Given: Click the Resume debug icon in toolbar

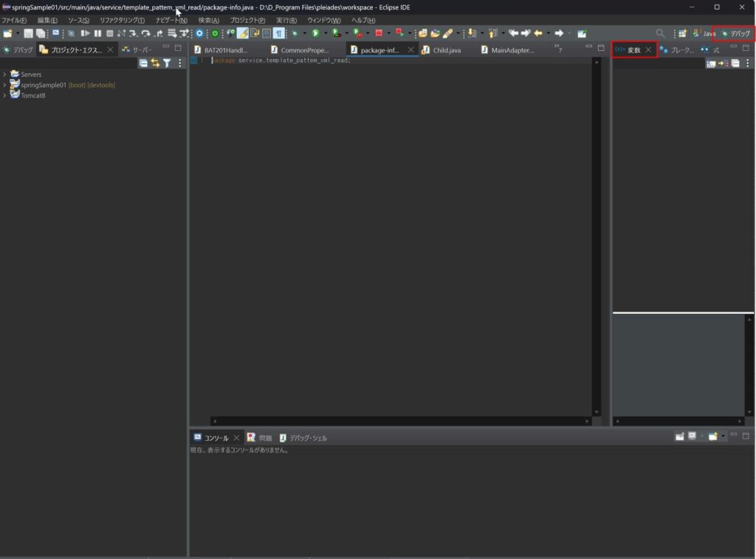Looking at the screenshot, I should click(85, 33).
